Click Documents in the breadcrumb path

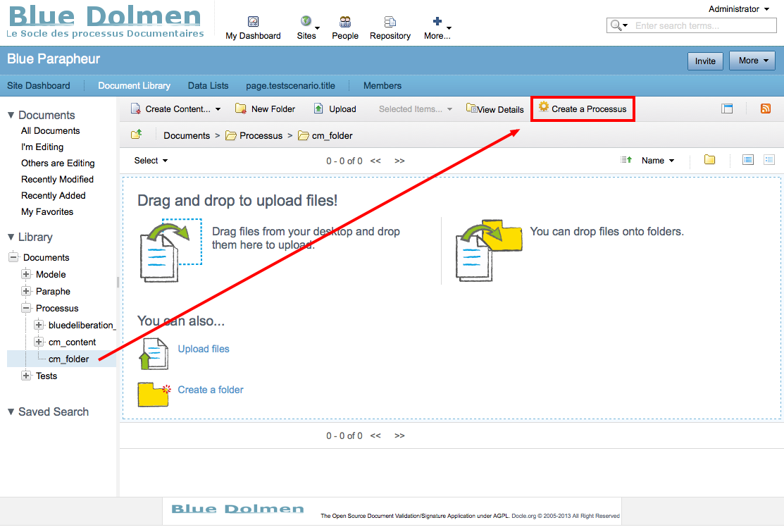187,135
